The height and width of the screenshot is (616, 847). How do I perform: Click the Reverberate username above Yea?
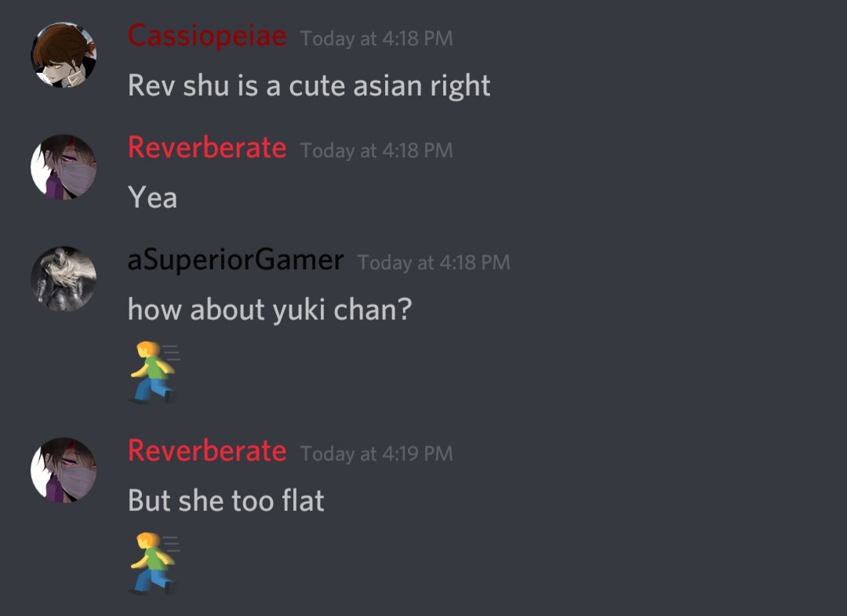click(207, 148)
